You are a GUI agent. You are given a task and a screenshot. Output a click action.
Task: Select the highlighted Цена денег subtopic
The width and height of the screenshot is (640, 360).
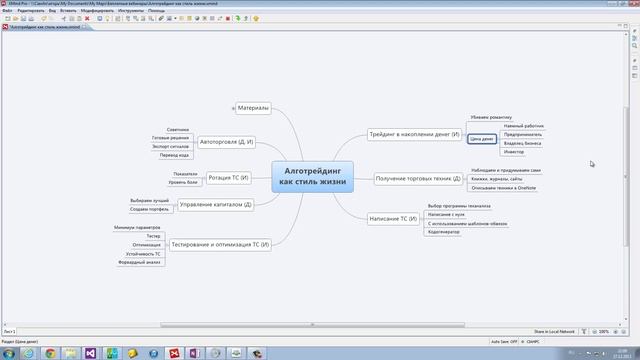pos(482,139)
